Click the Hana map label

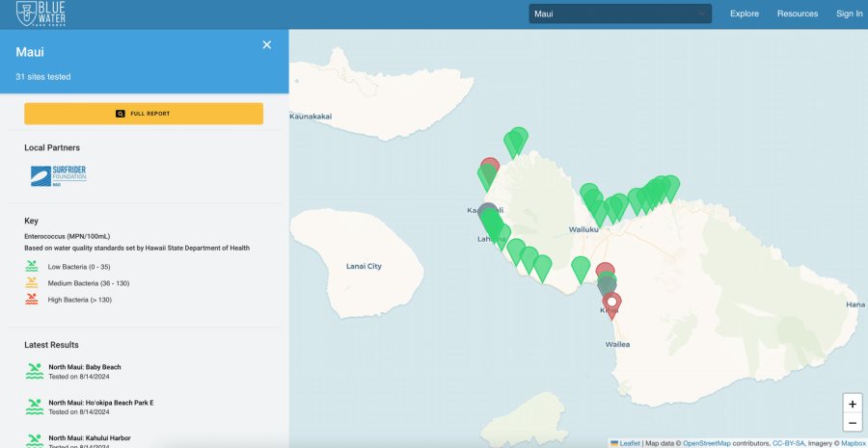click(x=855, y=304)
